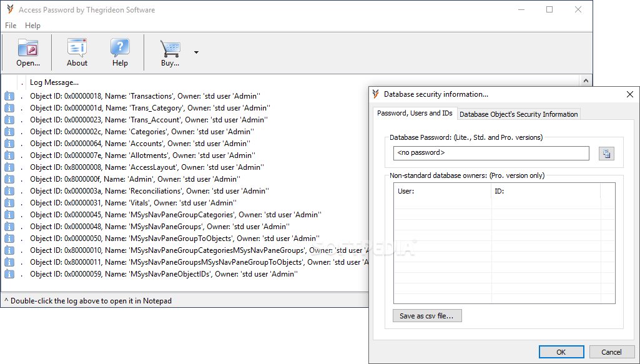The image size is (640, 364).
Task: Select log entry named 'Transactions'
Action: click(x=145, y=96)
